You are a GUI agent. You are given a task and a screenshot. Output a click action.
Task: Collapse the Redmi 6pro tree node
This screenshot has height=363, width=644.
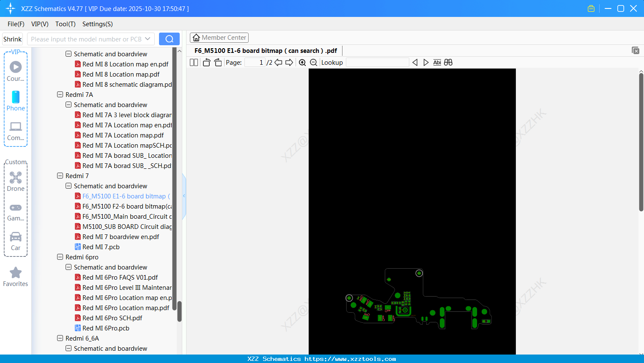click(60, 257)
